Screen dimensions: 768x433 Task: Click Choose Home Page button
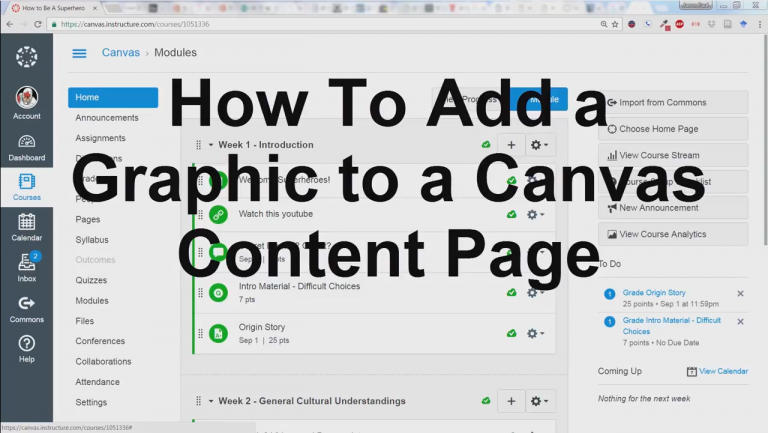[673, 129]
